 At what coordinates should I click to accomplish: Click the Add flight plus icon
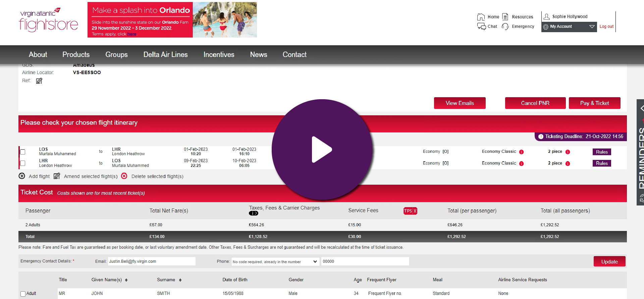pos(22,176)
